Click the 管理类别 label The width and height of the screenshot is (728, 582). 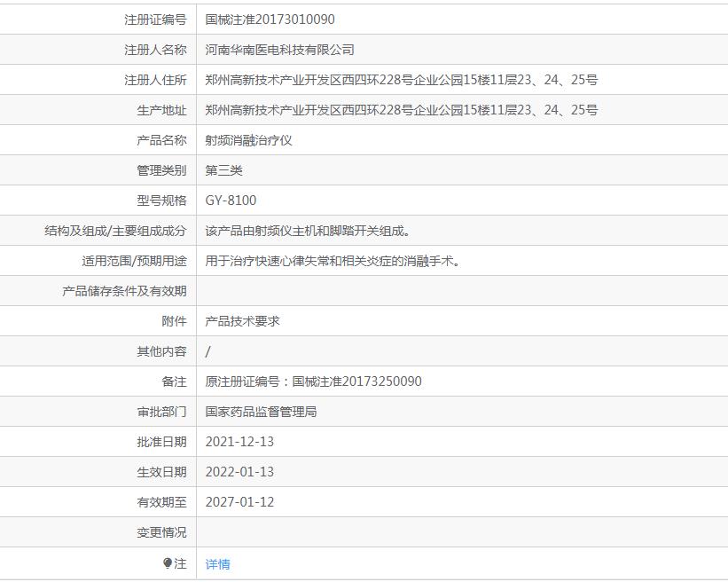coord(161,170)
